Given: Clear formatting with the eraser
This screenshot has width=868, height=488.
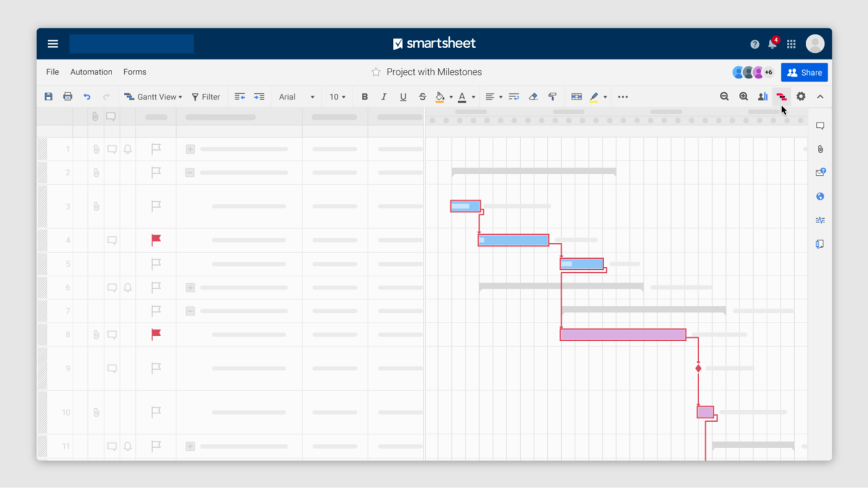Looking at the screenshot, I should [533, 97].
